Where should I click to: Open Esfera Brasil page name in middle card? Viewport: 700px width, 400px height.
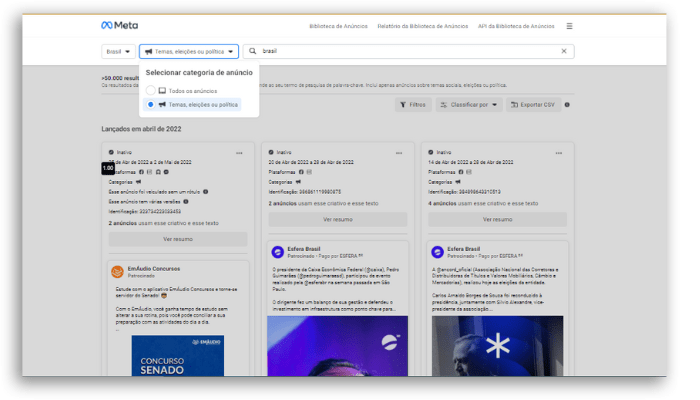point(304,249)
